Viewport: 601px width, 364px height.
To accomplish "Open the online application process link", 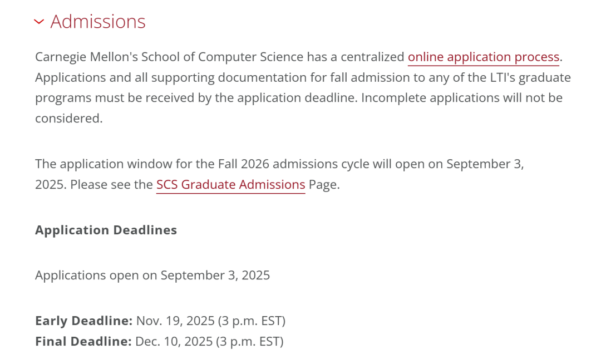I will 483,57.
